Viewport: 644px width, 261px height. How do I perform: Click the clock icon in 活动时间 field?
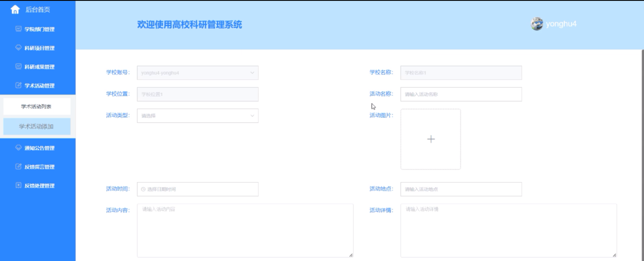[x=143, y=189]
